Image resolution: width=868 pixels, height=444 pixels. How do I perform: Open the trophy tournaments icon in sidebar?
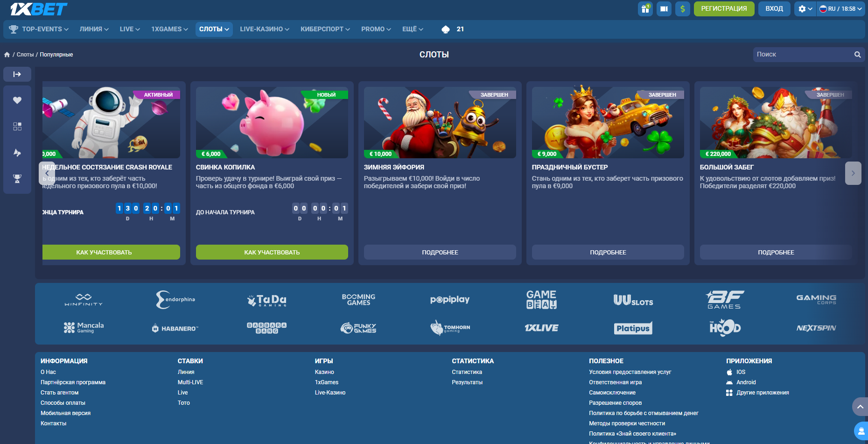coord(17,178)
